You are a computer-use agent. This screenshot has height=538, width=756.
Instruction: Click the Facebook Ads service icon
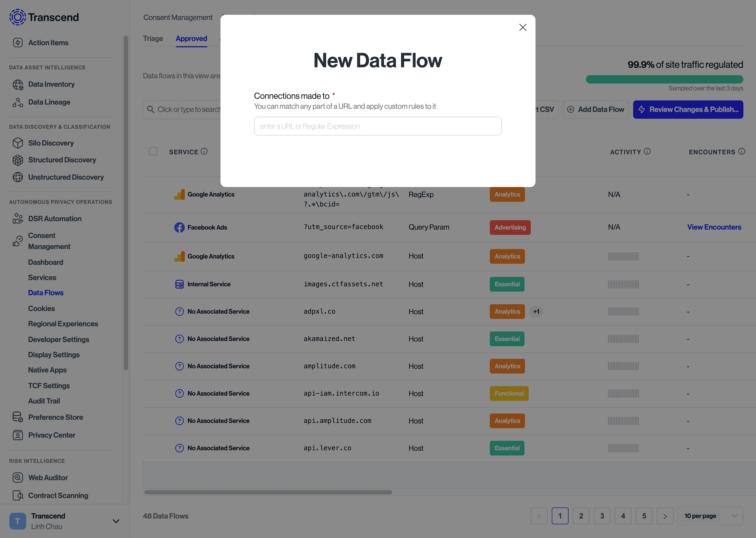pyautogui.click(x=179, y=227)
